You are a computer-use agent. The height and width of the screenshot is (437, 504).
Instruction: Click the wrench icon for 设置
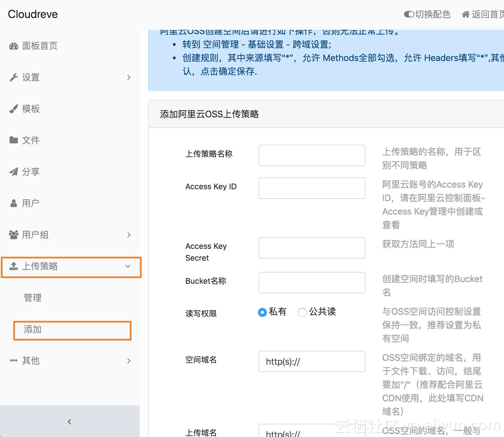14,77
